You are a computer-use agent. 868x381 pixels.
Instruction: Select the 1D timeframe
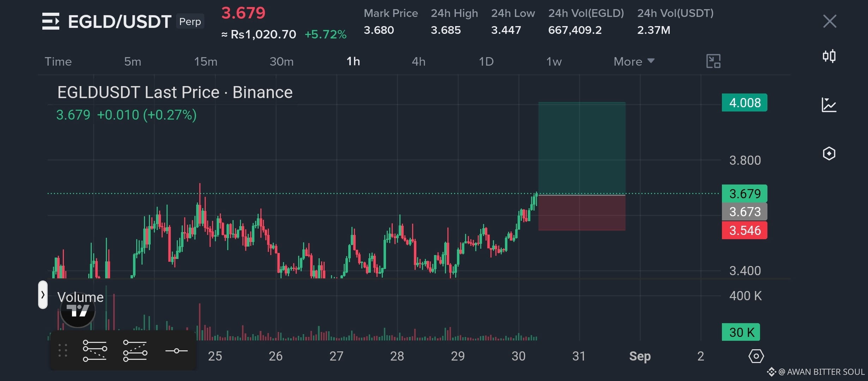pos(486,62)
